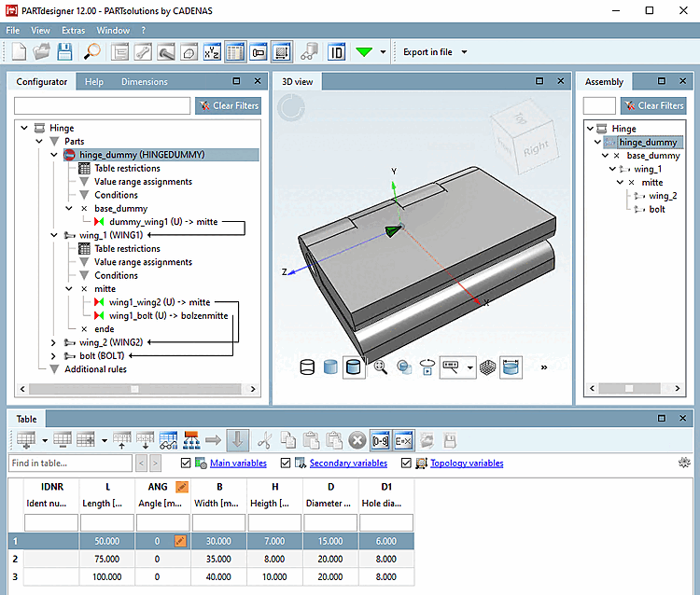The image size is (700, 595).
Task: Open table settings gear icon
Action: point(683,463)
